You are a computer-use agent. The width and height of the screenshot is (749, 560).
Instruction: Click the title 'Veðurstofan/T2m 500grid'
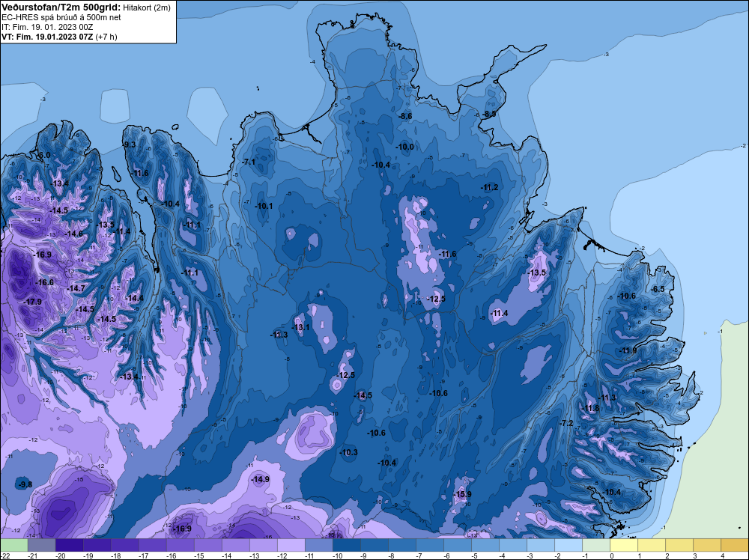coord(61,7)
